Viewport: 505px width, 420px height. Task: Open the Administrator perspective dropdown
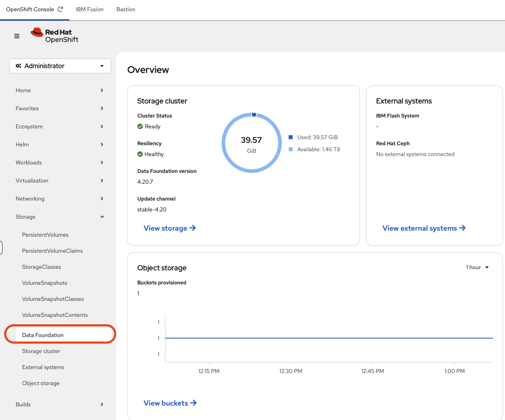pos(60,66)
